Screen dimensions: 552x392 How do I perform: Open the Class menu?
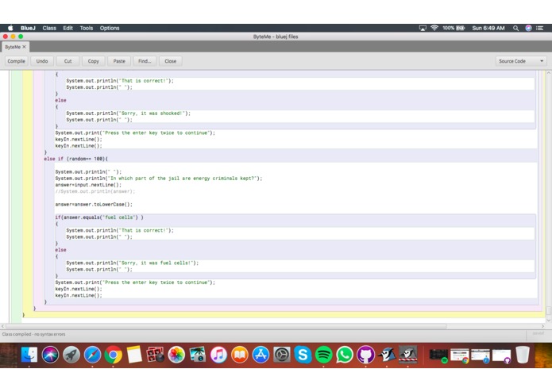pyautogui.click(x=49, y=28)
